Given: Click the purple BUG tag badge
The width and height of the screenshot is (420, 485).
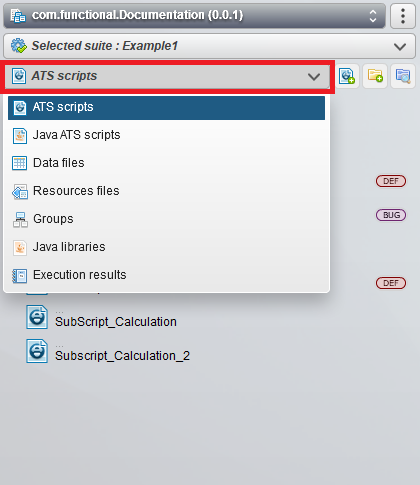Looking at the screenshot, I should (x=391, y=215).
